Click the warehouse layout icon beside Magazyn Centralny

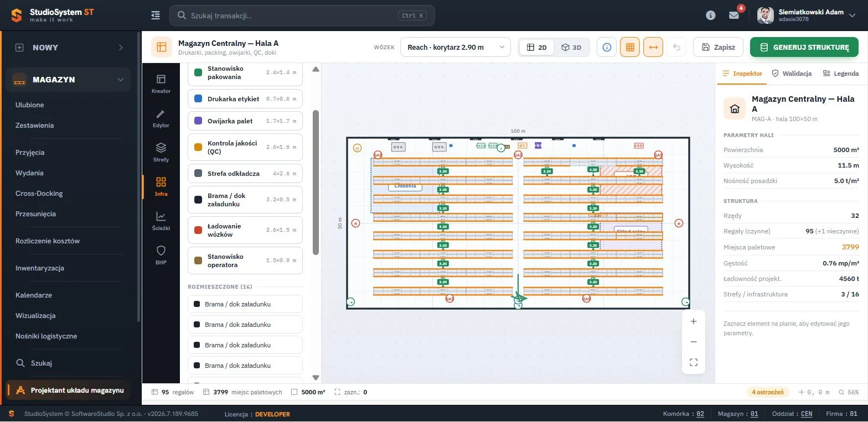[162, 47]
